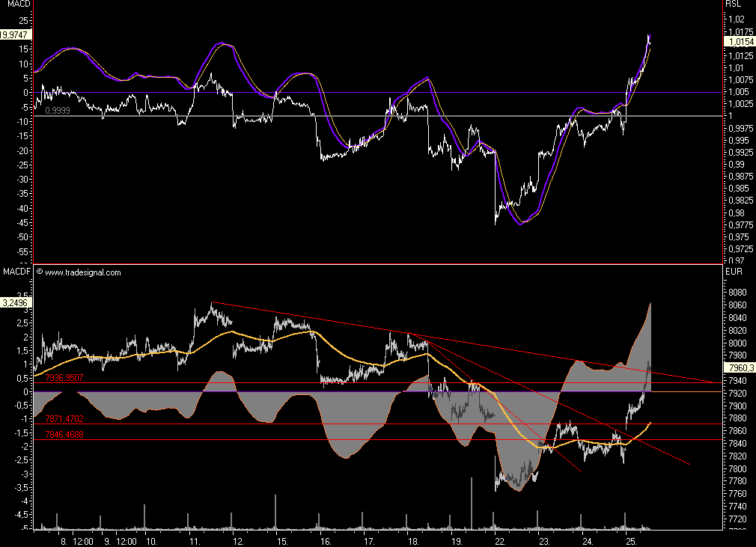The image size is (756, 547).
Task: Click date 22. on the time axis
Action: tap(500, 540)
